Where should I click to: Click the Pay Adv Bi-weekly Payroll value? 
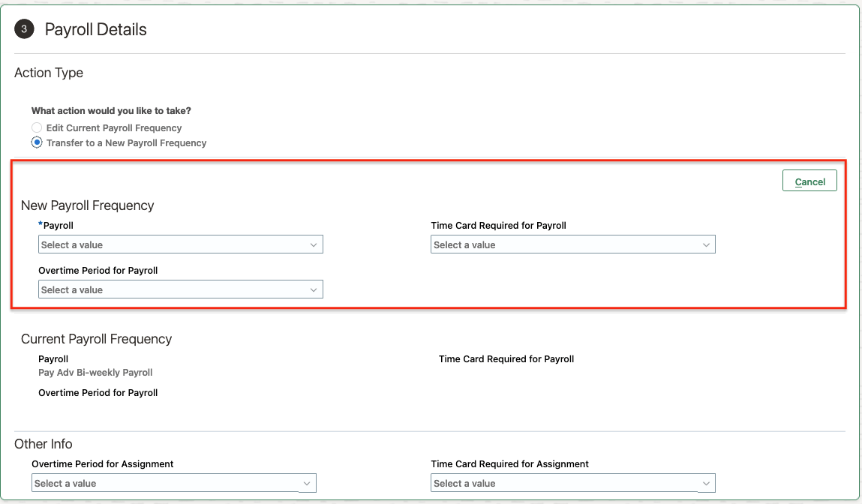[x=95, y=373]
